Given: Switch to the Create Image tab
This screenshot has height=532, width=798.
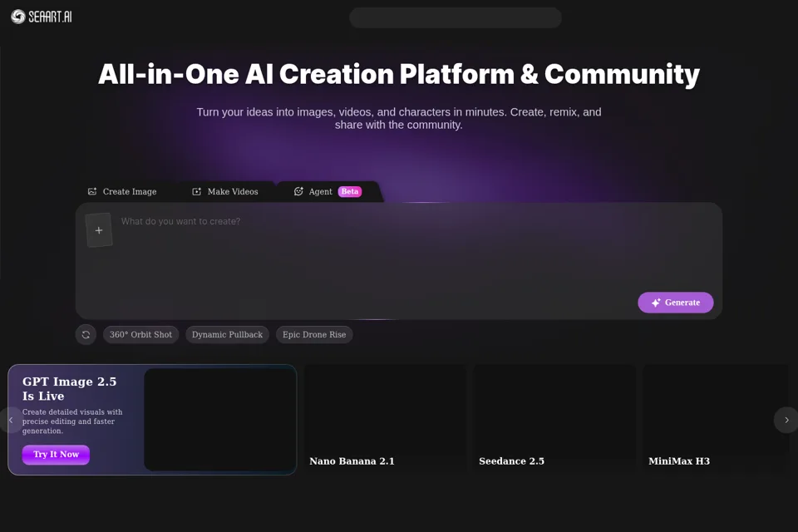Looking at the screenshot, I should (x=122, y=191).
